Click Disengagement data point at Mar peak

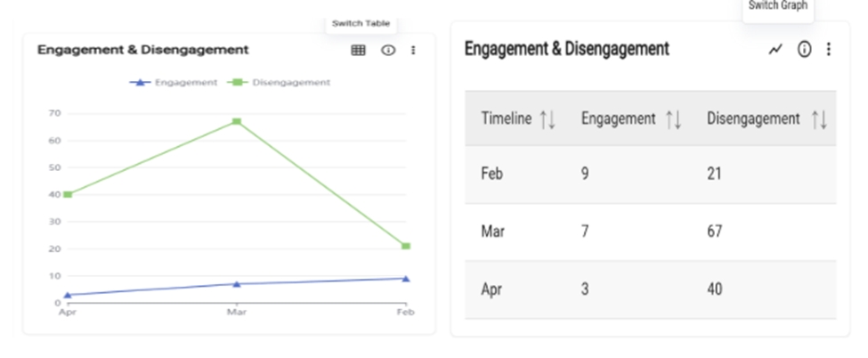[237, 121]
